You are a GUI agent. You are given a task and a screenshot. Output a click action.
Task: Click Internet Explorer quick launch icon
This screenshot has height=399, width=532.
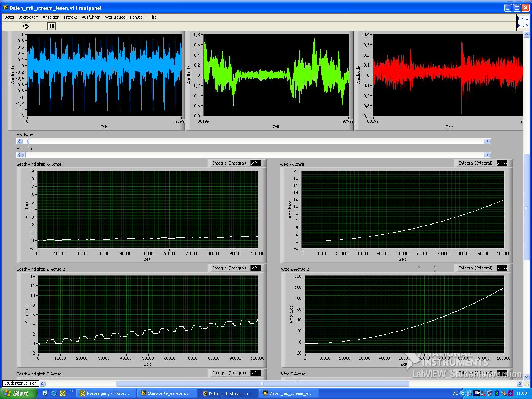[54, 393]
